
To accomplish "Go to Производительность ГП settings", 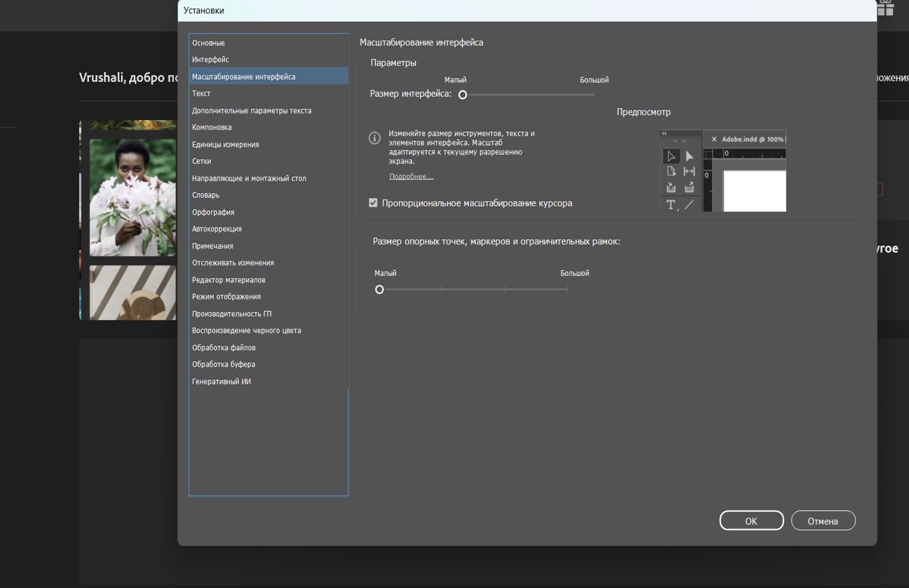I will [268, 313].
